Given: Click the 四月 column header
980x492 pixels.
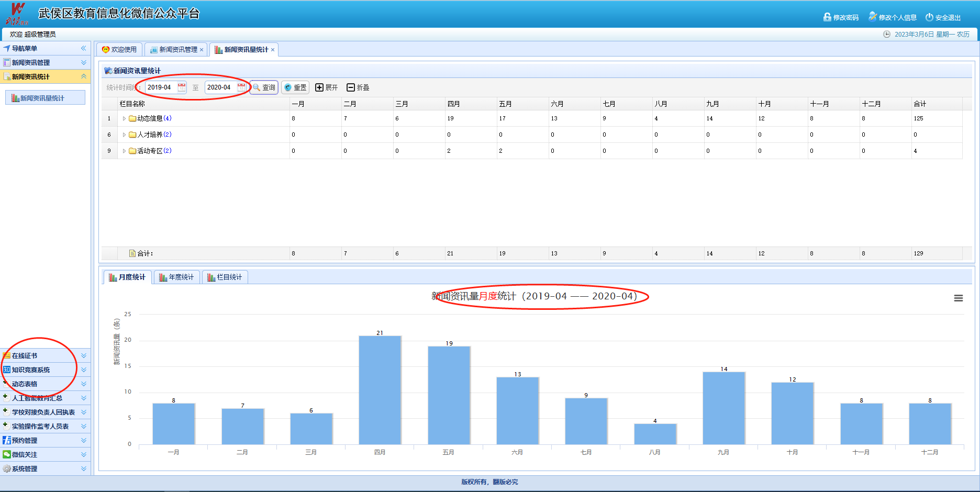Looking at the screenshot, I should pyautogui.click(x=471, y=104).
